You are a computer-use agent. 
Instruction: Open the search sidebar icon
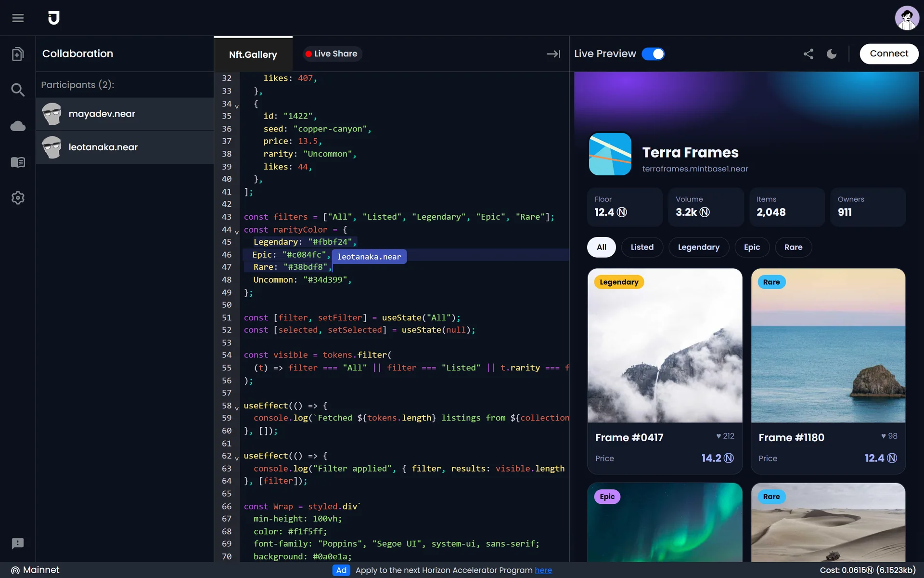(x=18, y=90)
